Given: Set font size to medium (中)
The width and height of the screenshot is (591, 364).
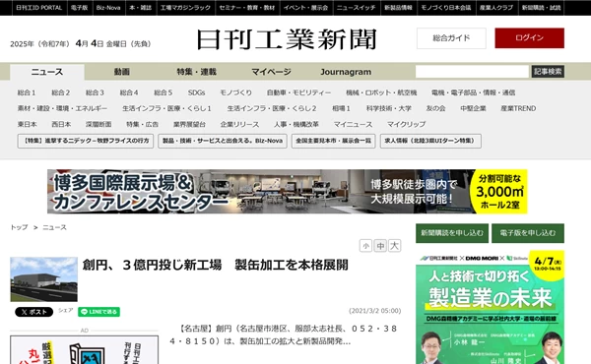Looking at the screenshot, I should [380, 246].
